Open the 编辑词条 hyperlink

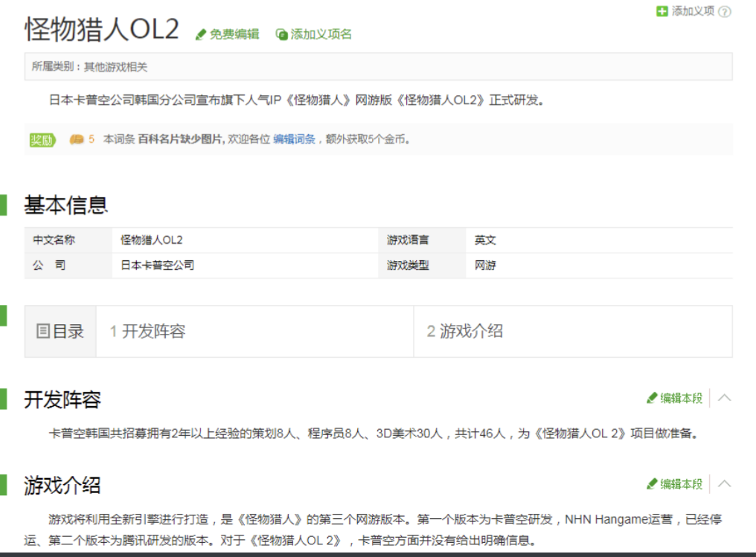pyautogui.click(x=294, y=139)
